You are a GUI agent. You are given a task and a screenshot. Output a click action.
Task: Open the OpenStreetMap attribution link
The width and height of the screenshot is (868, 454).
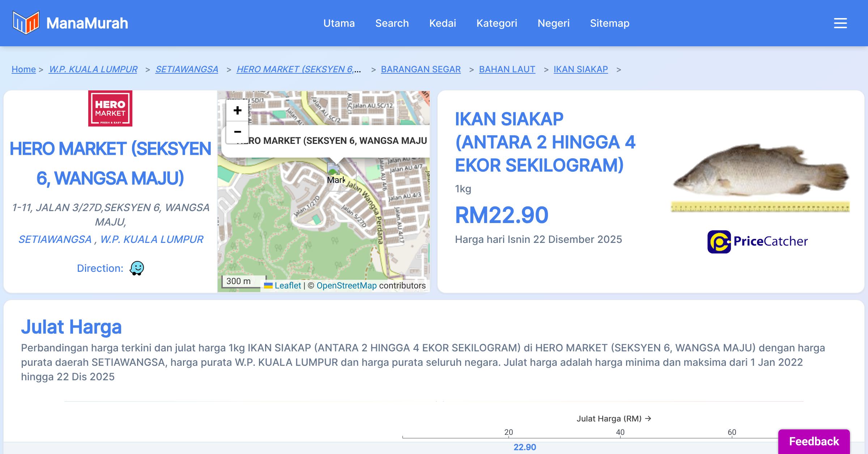pos(346,286)
